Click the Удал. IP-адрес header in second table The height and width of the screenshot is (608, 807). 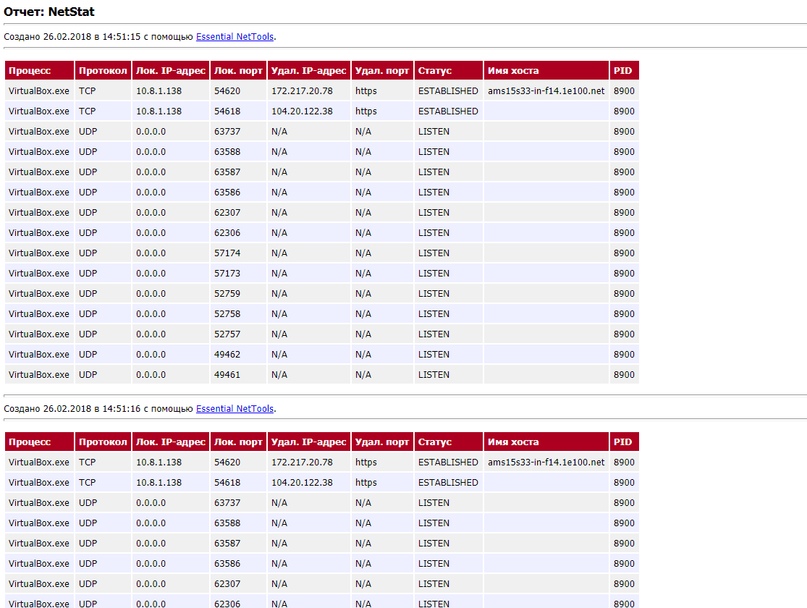coord(308,442)
